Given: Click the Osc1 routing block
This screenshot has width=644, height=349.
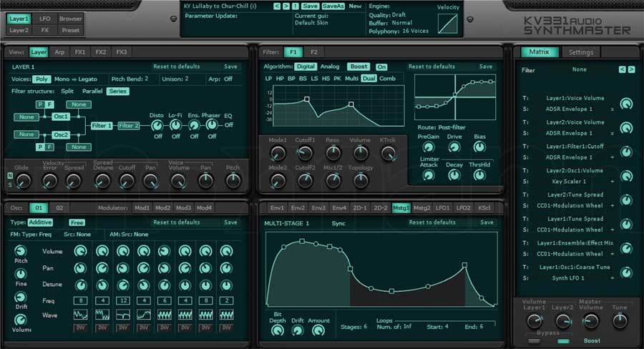Looking at the screenshot, I should point(61,117).
